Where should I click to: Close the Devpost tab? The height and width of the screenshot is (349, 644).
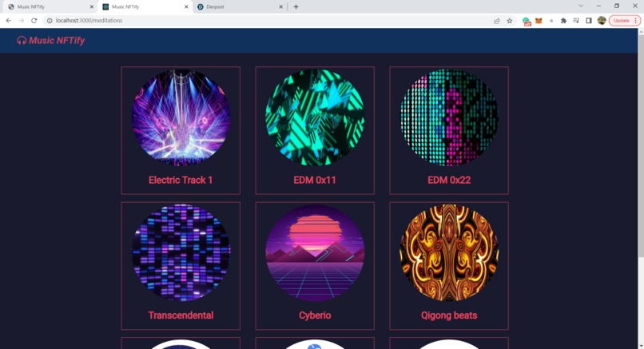coord(281,6)
